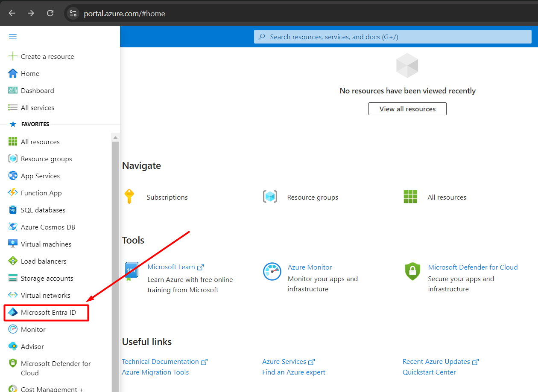538x392 pixels.
Task: Click the App Services globe icon
Action: [x=13, y=176]
